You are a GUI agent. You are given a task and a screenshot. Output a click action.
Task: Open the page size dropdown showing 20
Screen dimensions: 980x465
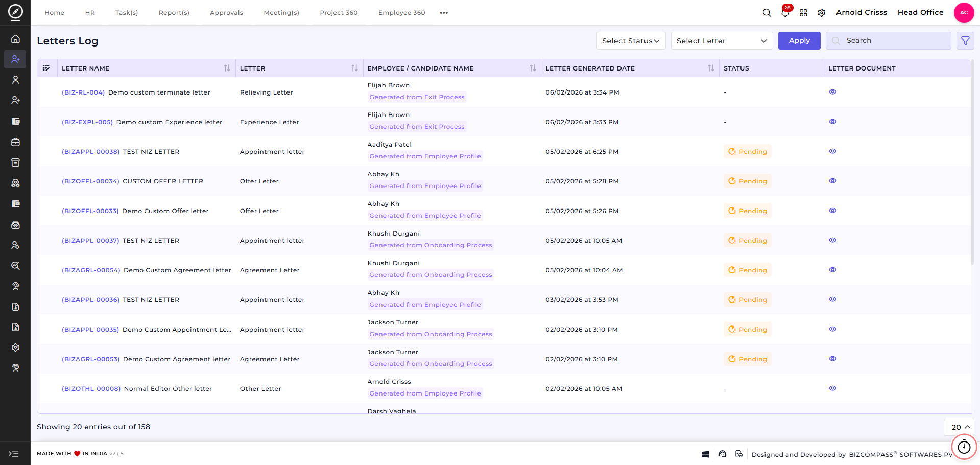click(x=959, y=427)
